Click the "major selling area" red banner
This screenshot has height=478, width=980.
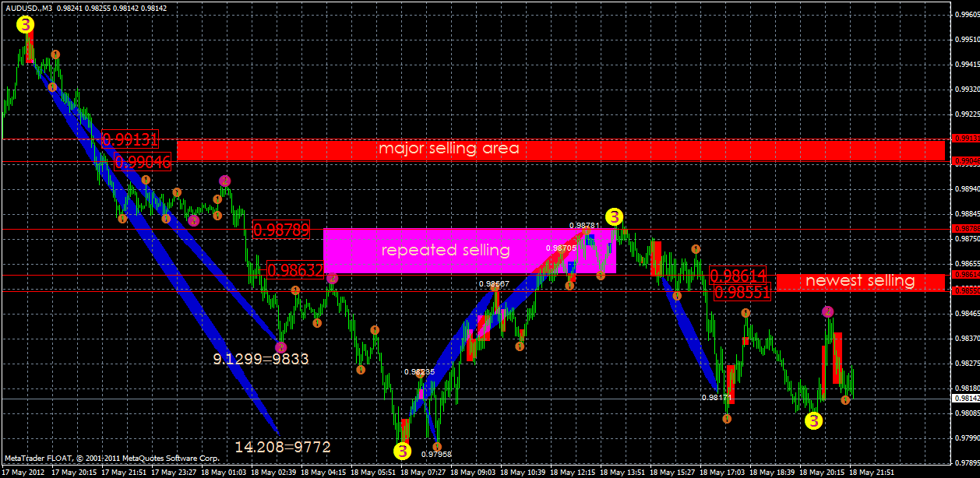pyautogui.click(x=449, y=148)
